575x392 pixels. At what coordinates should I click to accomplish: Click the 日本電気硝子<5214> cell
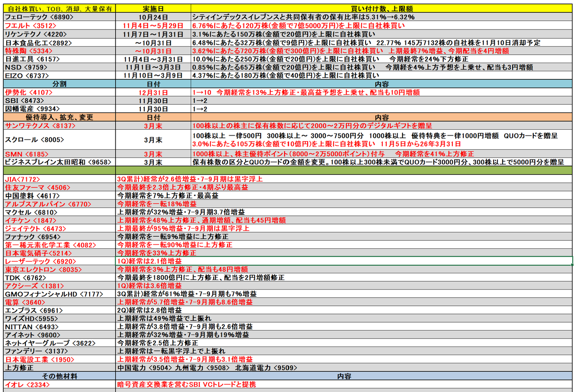[x=59, y=253]
